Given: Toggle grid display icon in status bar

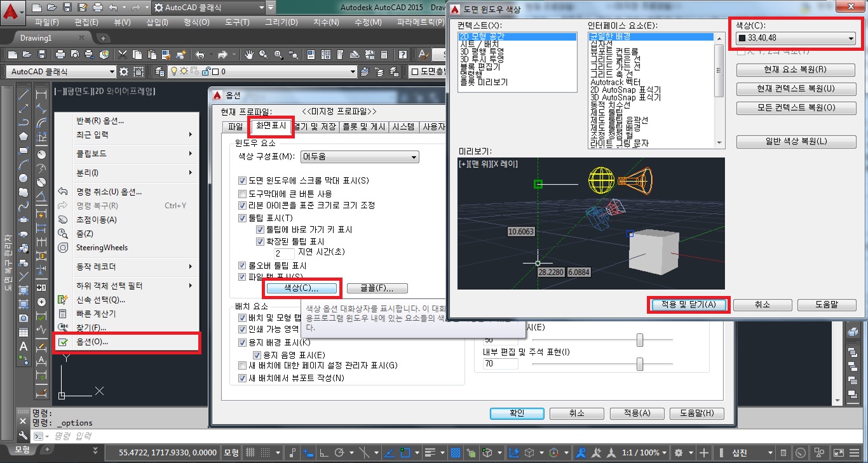Looking at the screenshot, I should (x=250, y=453).
